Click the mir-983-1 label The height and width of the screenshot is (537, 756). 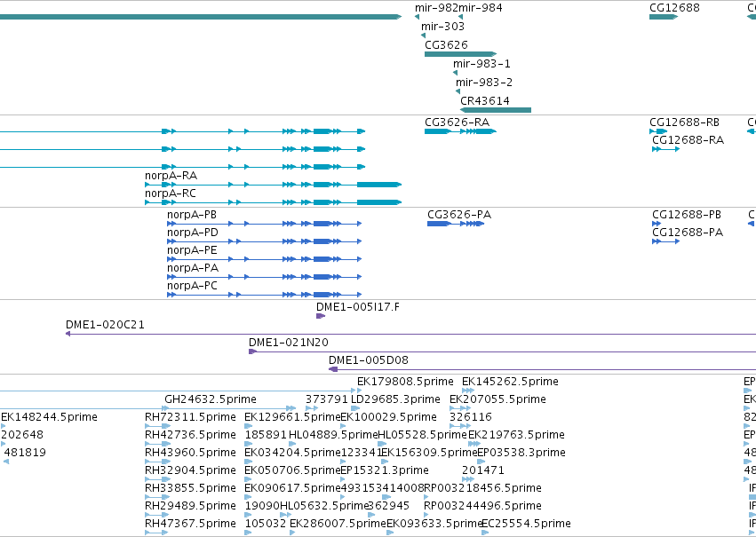click(481, 64)
